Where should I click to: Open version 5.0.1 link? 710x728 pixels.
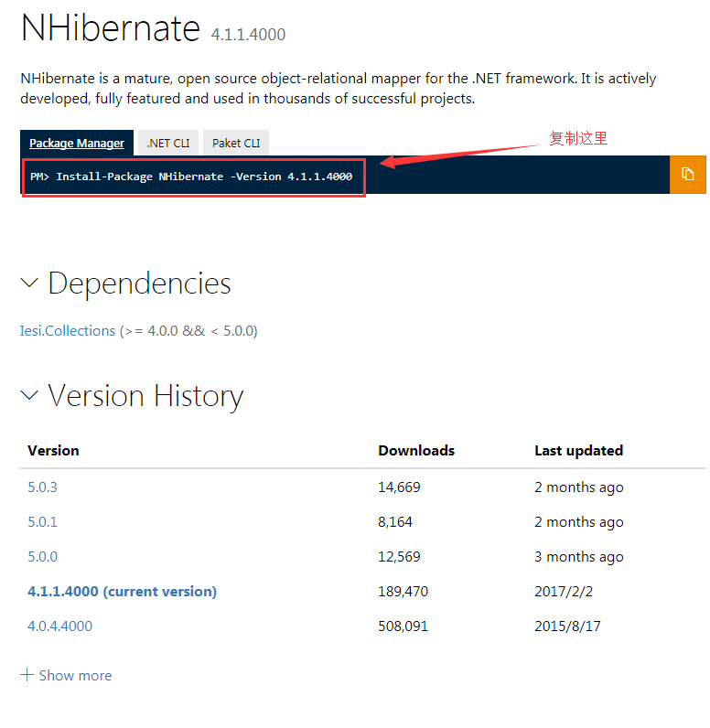[x=42, y=522]
